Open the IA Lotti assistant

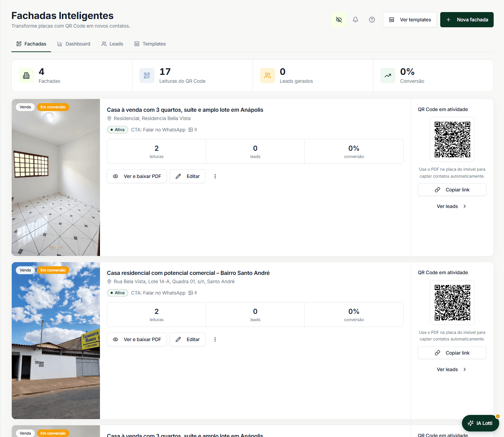481,423
